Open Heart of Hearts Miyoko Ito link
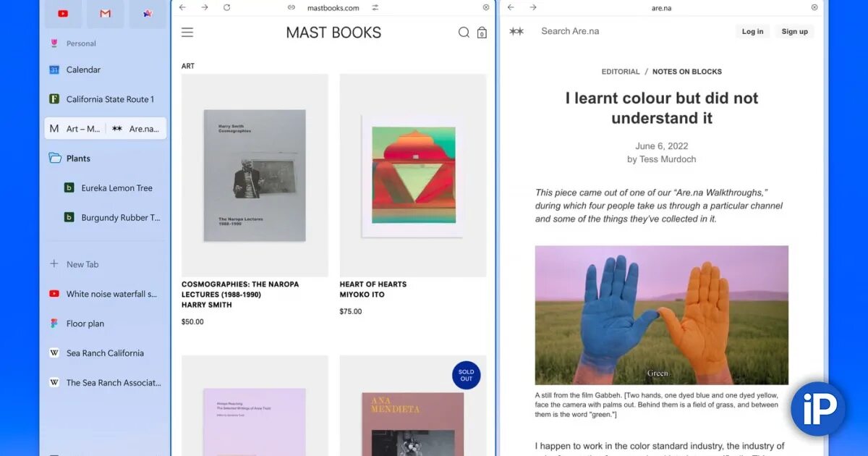 point(373,290)
